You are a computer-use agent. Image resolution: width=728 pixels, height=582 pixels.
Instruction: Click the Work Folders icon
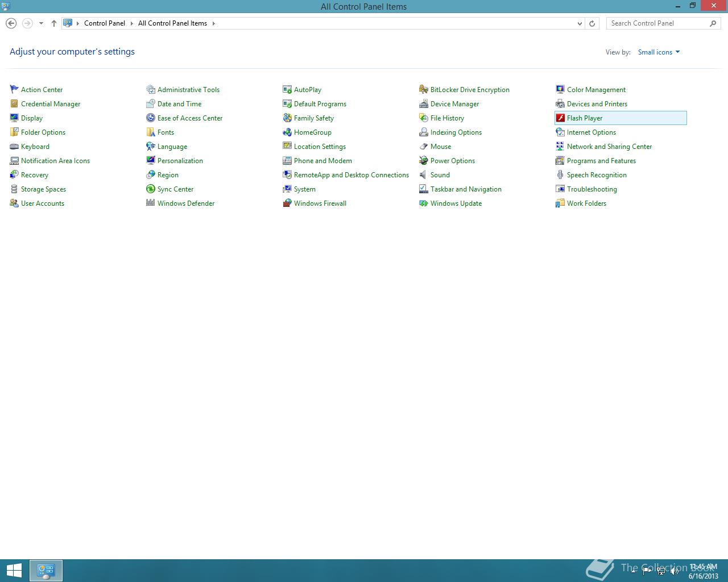(560, 203)
